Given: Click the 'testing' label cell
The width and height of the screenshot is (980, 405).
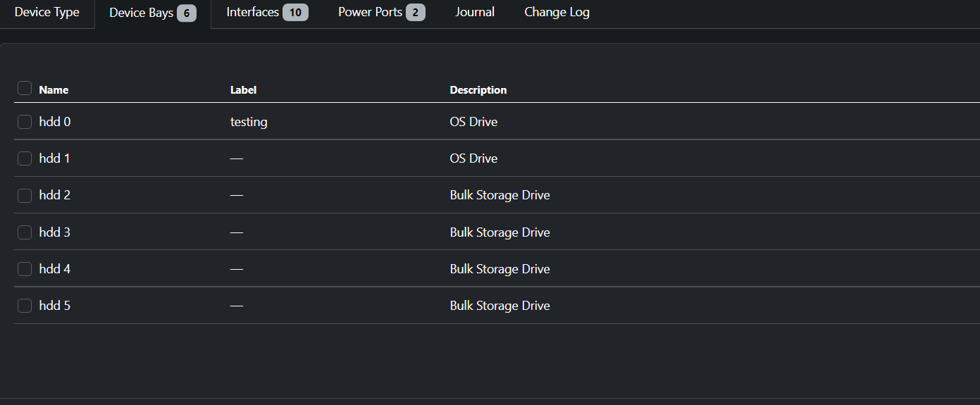Looking at the screenshot, I should [x=249, y=122].
